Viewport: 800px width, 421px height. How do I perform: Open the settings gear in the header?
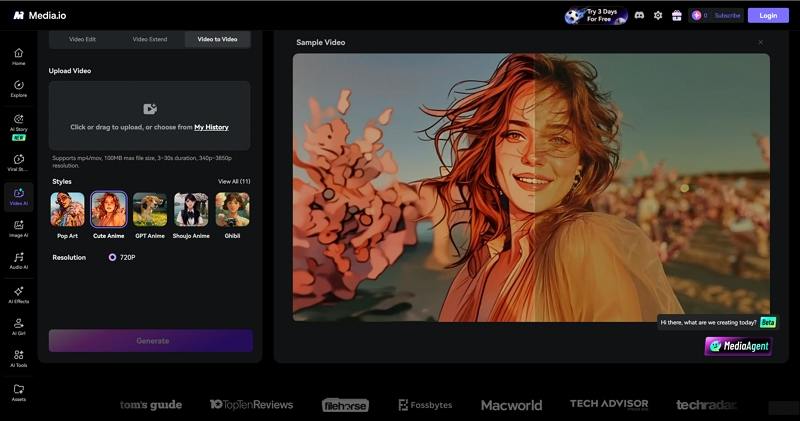pyautogui.click(x=658, y=15)
